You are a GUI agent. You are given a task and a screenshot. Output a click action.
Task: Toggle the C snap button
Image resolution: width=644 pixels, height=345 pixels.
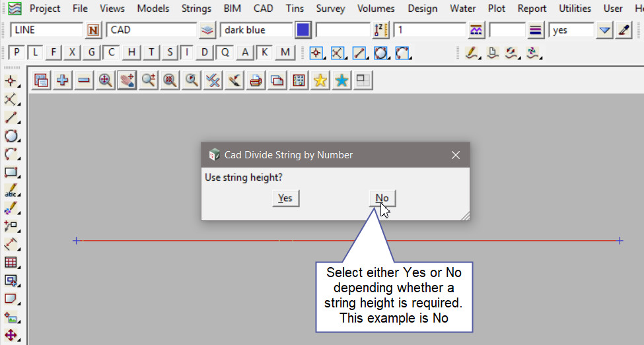[112, 53]
